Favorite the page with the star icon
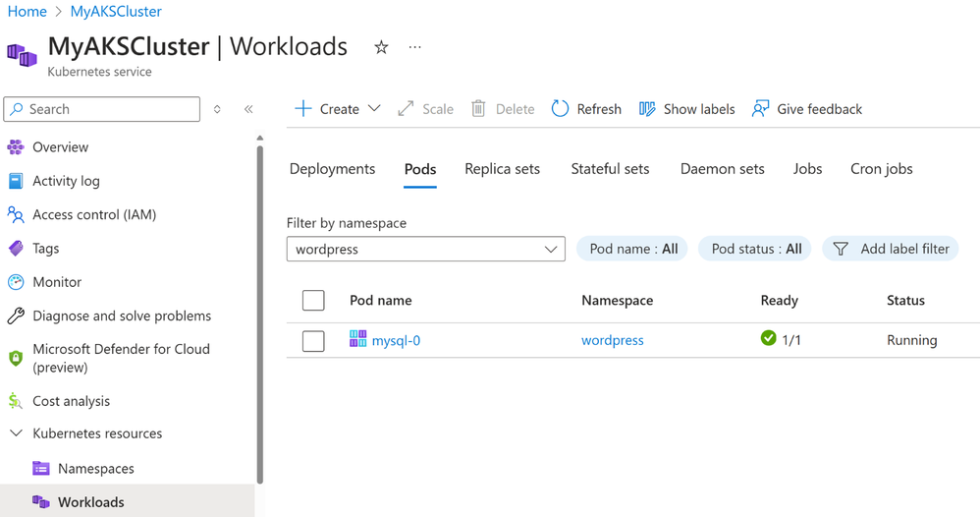Image resolution: width=980 pixels, height=517 pixels. (381, 47)
